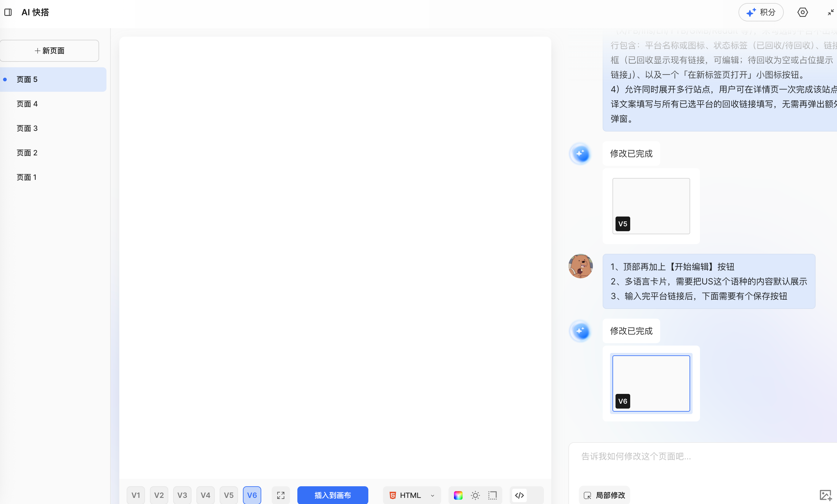Expand the V6 result thumbnail card
Viewport: 837px width, 504px height.
[x=651, y=384]
